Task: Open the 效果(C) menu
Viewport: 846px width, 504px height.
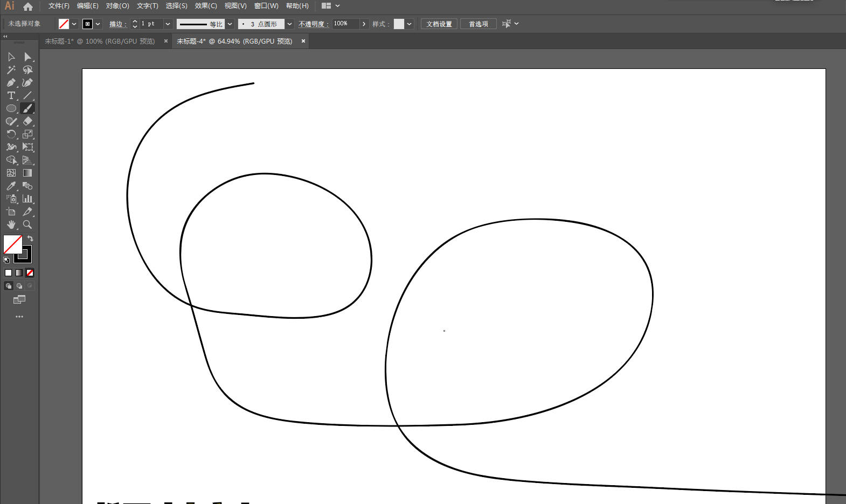Action: [205, 6]
